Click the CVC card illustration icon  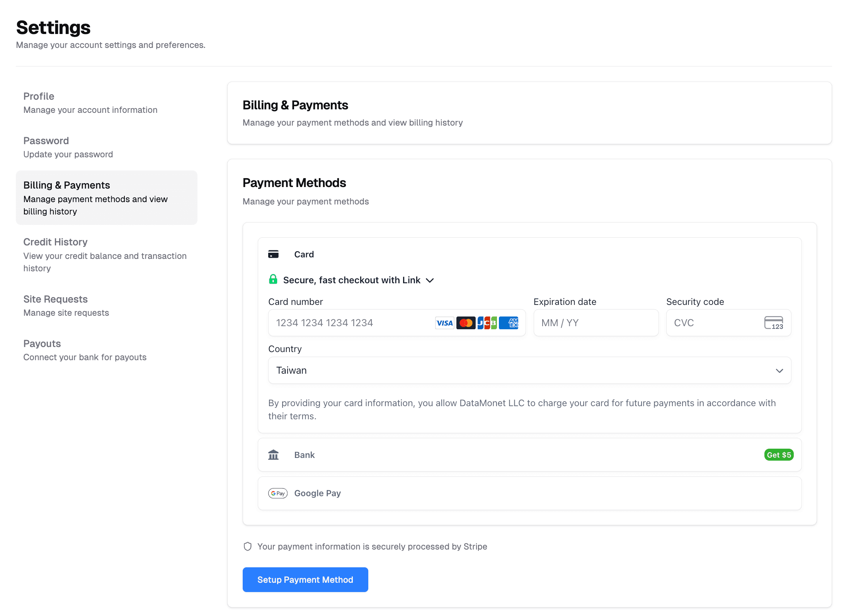click(x=773, y=323)
